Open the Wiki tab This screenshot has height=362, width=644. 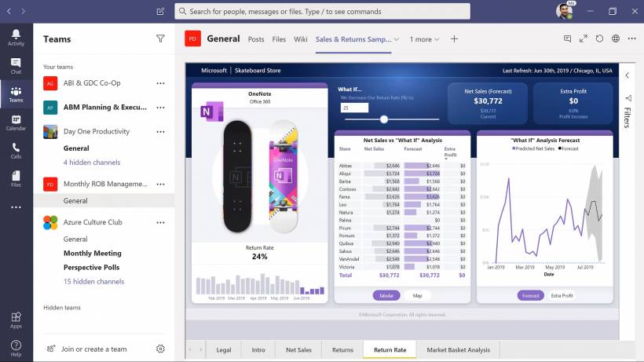click(x=301, y=39)
